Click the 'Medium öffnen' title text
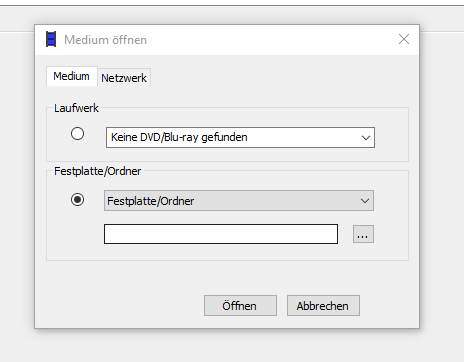The width and height of the screenshot is (464, 362). [x=105, y=40]
